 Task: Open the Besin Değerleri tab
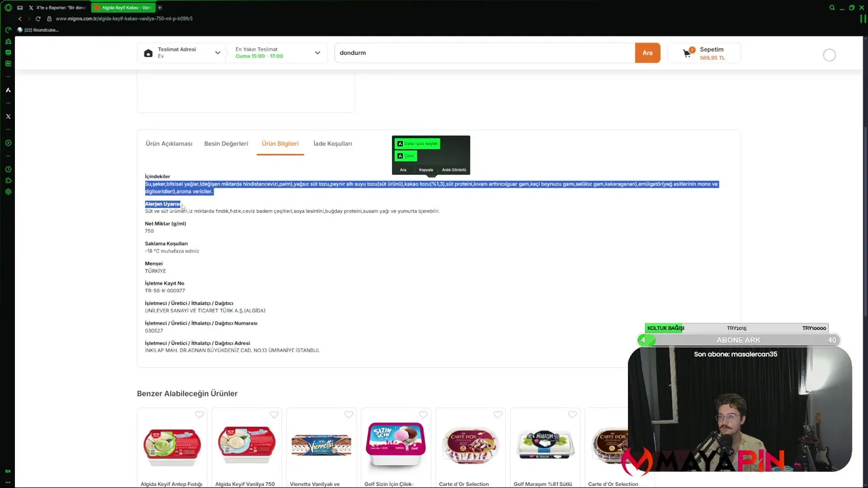(x=226, y=144)
